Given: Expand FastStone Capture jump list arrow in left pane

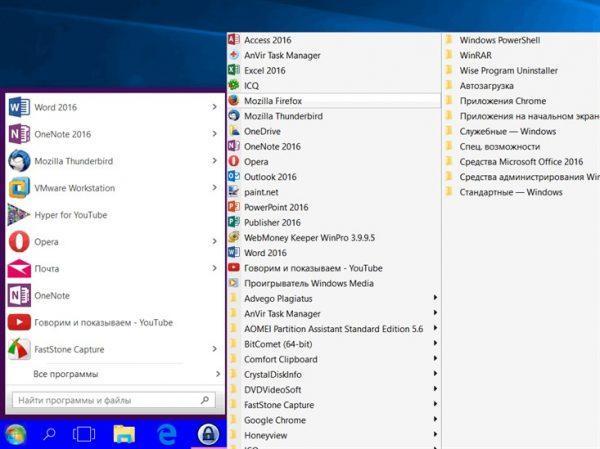Looking at the screenshot, I should click(x=215, y=348).
